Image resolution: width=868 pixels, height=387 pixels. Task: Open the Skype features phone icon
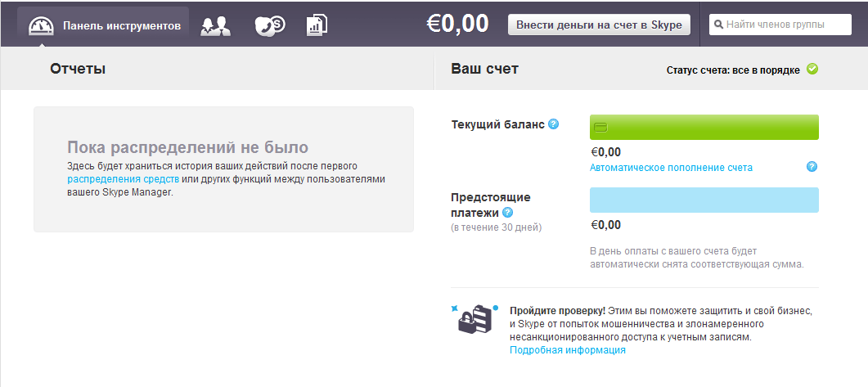[x=270, y=25]
